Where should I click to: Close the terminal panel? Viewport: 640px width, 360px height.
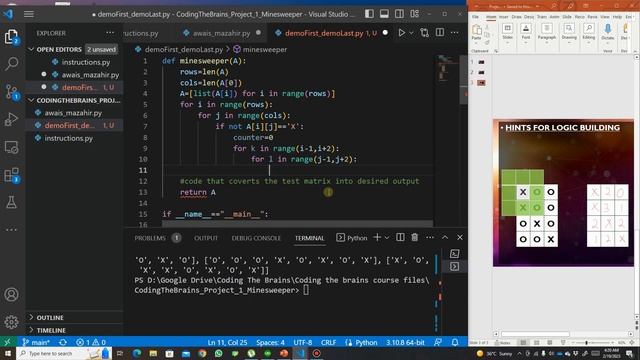coord(460,238)
